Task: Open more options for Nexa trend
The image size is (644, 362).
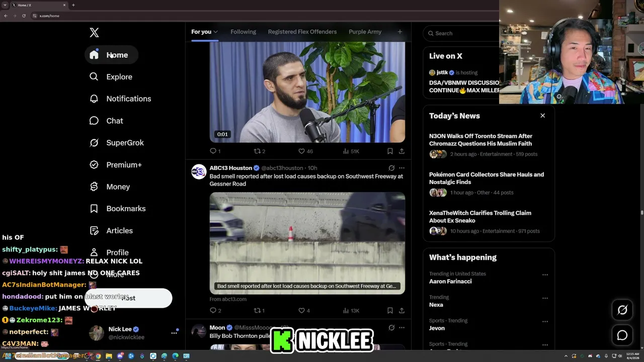Action: tap(545, 298)
